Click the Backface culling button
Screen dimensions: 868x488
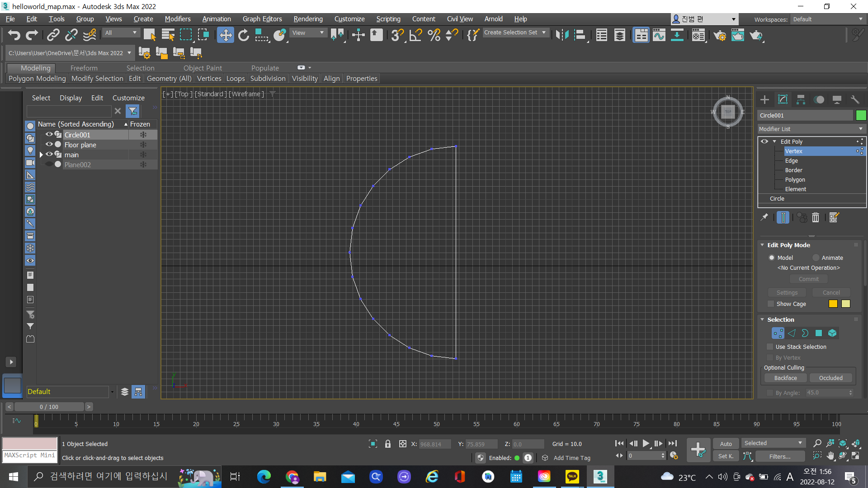[785, 378]
